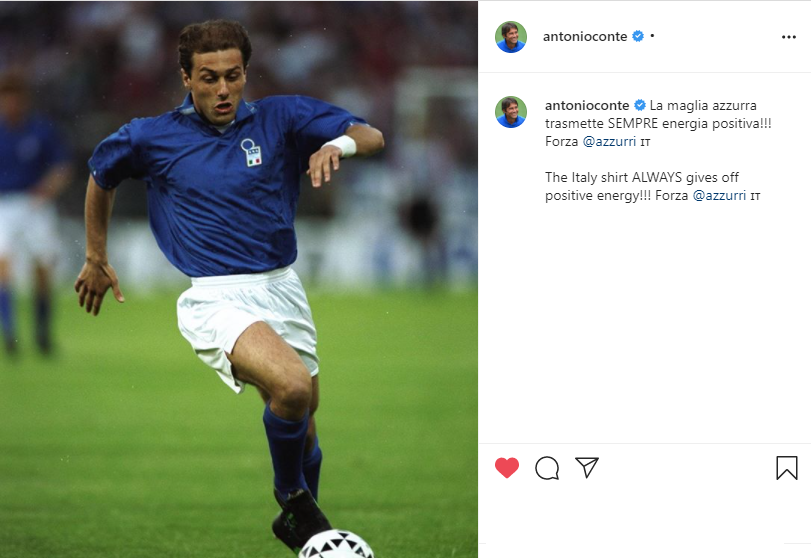
Task: Open @azzurri mention in the English caption
Action: [x=719, y=195]
